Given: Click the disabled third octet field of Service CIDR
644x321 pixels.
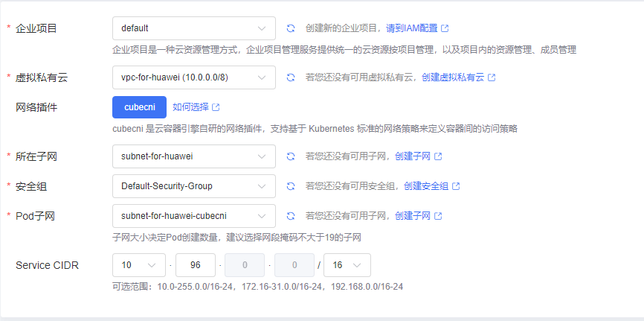Looking at the screenshot, I should (x=245, y=265).
